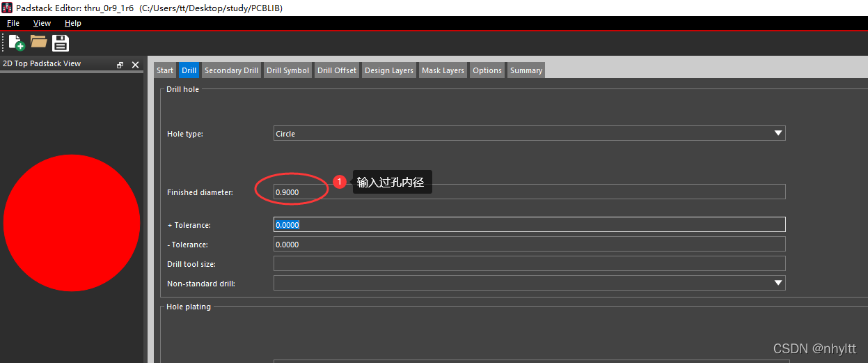Click the - Tolerance input field
This screenshot has width=868, height=363.
click(529, 245)
